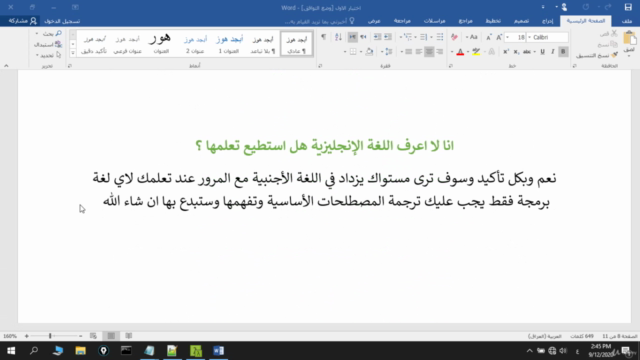Open the font size 18 box
This screenshot has height=360, width=640.
point(516,37)
